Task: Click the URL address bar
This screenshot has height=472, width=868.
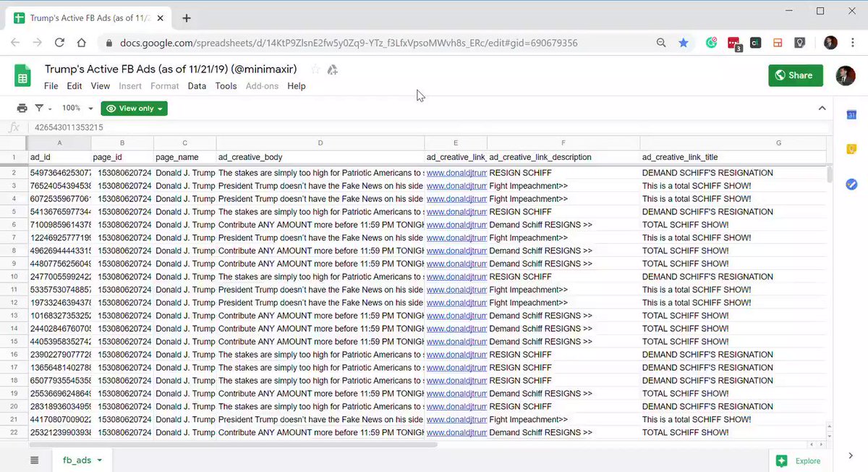Action: [376, 43]
